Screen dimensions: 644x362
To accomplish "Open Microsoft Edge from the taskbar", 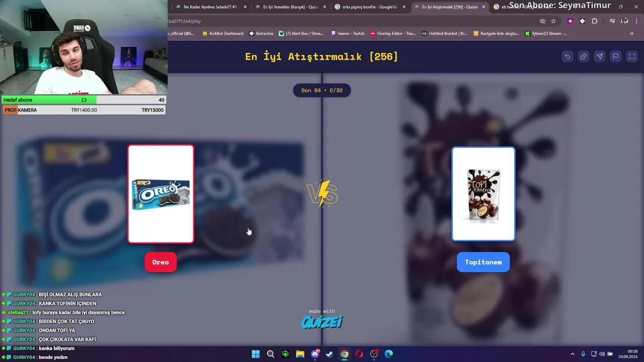I will (389, 354).
